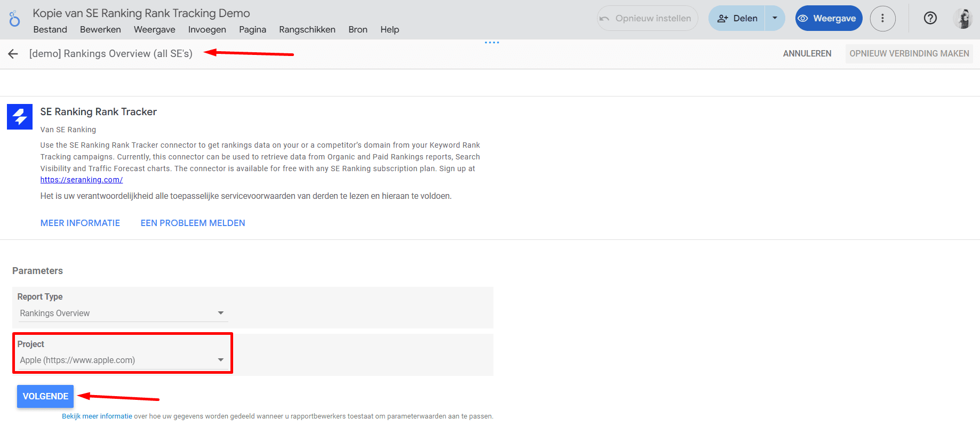Open the Help menu
This screenshot has width=980, height=434.
click(389, 29)
